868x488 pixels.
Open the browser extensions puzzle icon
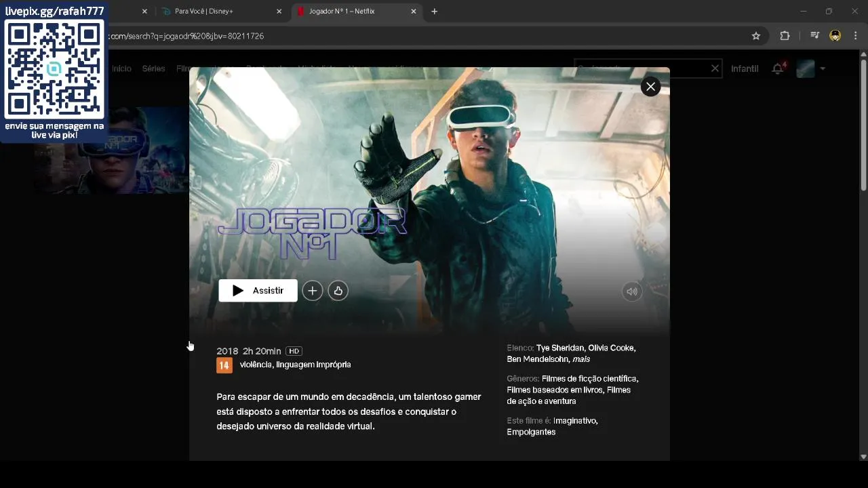coord(785,36)
